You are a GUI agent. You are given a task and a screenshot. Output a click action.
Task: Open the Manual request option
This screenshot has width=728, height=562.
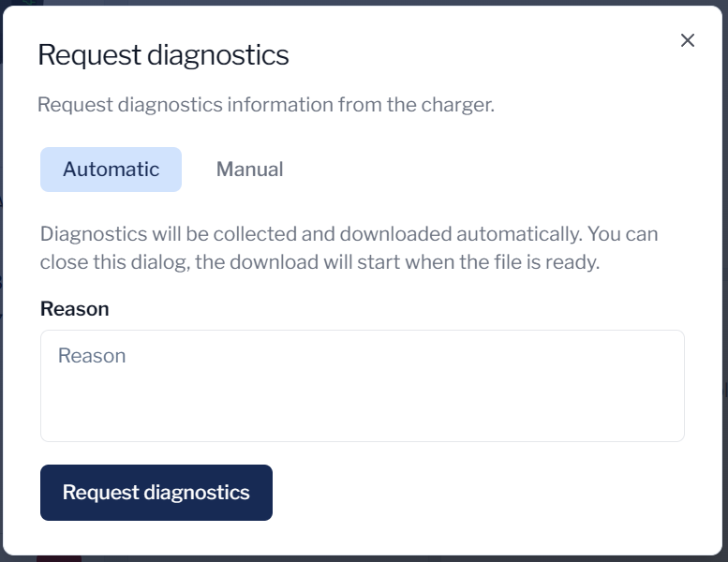pos(249,170)
